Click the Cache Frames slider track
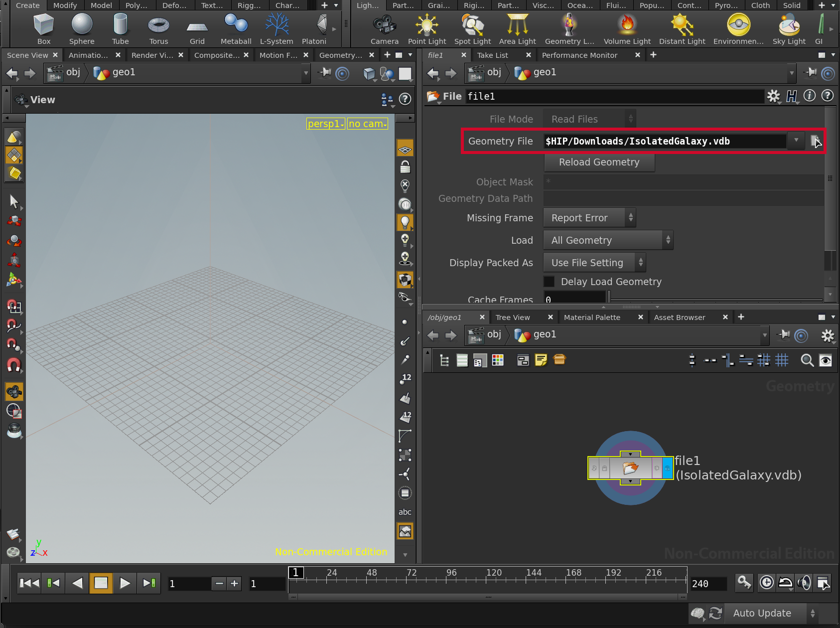The width and height of the screenshot is (840, 628). [715, 299]
